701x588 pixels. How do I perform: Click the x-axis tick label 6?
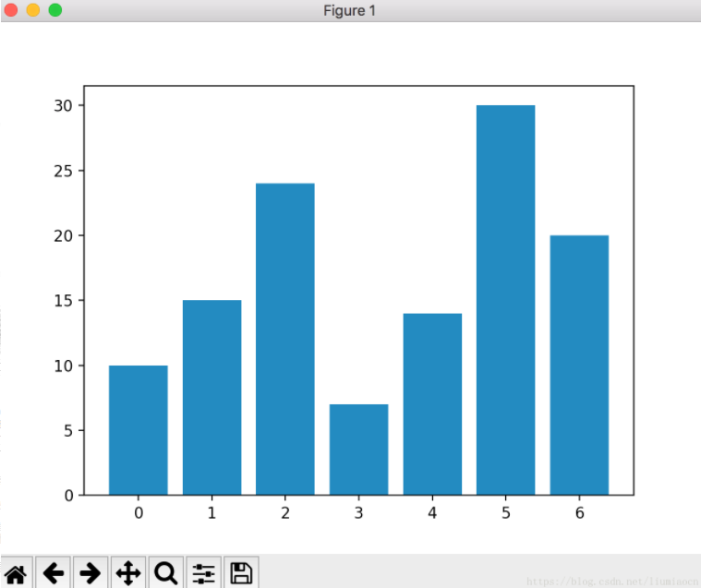(x=579, y=513)
